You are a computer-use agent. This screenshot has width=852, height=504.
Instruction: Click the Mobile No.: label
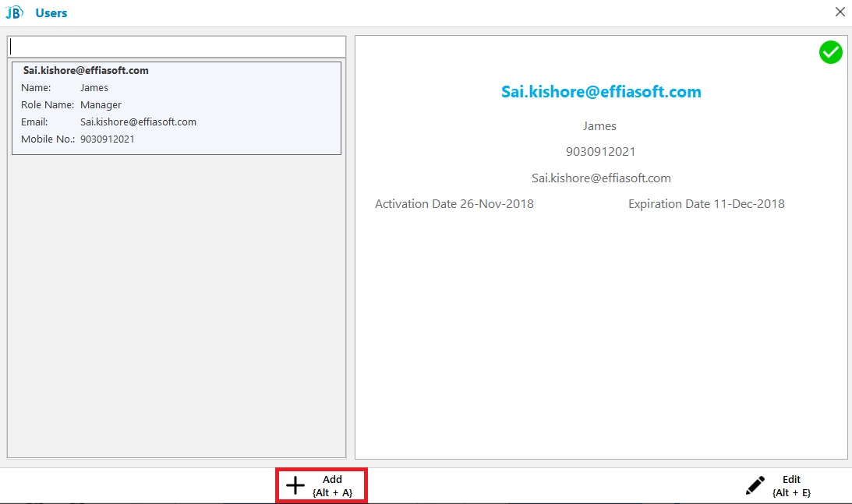48,139
